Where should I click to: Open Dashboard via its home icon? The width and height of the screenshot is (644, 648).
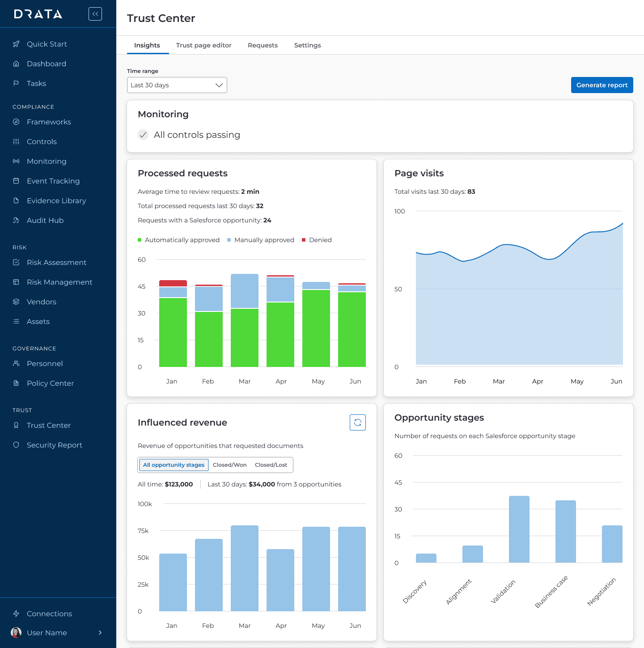point(16,64)
